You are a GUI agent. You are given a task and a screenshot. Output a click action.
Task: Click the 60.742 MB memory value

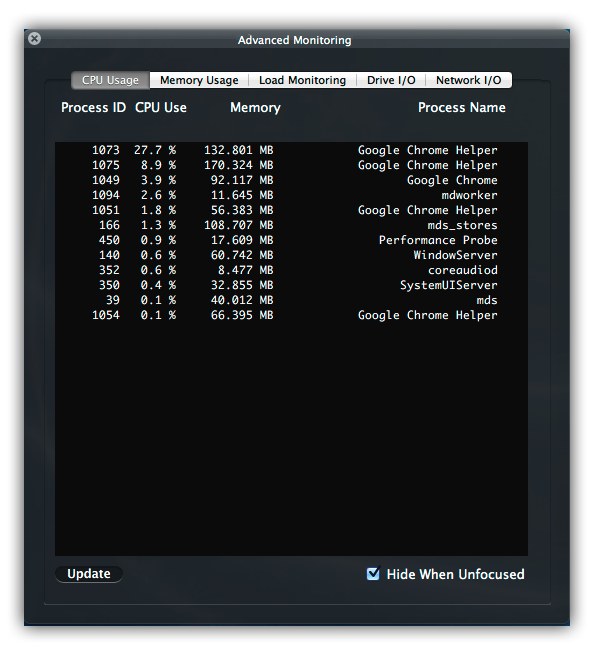(242, 255)
